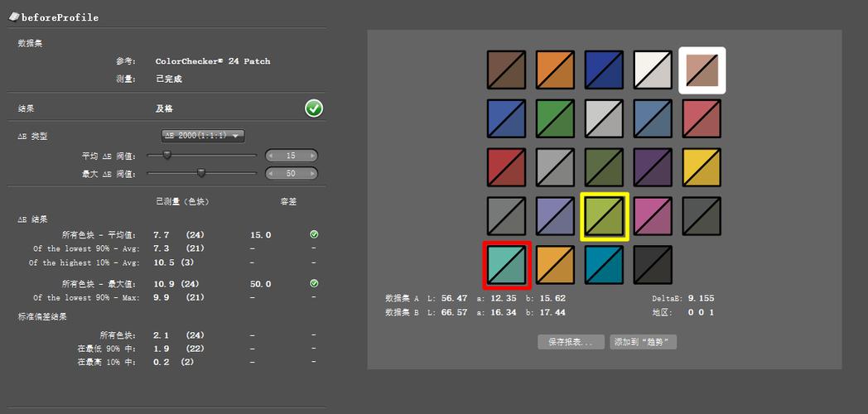This screenshot has width=868, height=414.
Task: Select the yellow-outlined yellow green patch
Action: (605, 216)
